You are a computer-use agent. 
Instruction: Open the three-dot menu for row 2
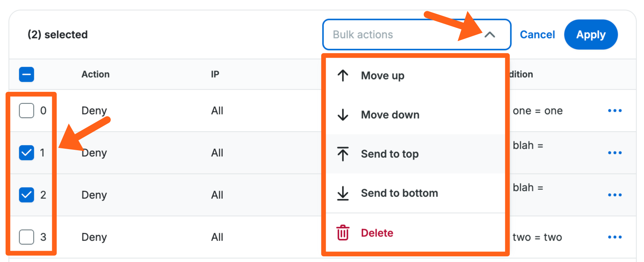pos(615,195)
